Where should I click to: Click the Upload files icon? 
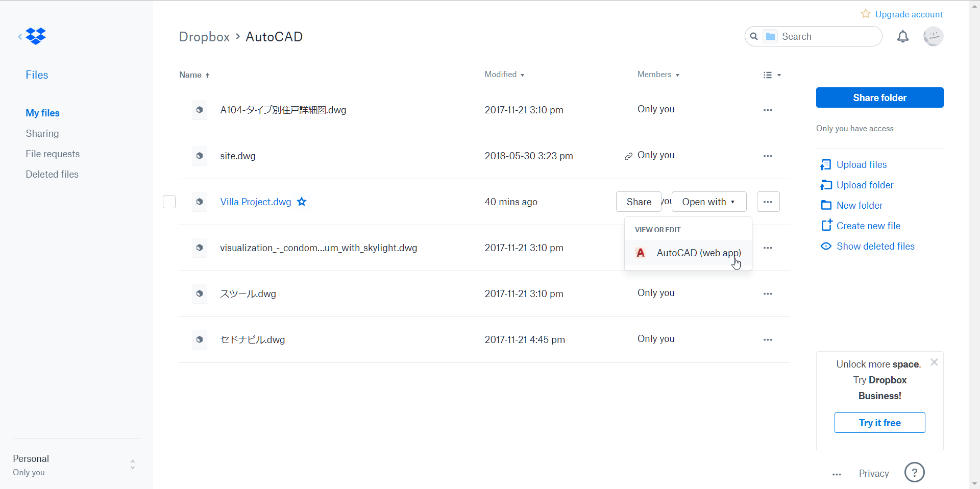(x=826, y=164)
